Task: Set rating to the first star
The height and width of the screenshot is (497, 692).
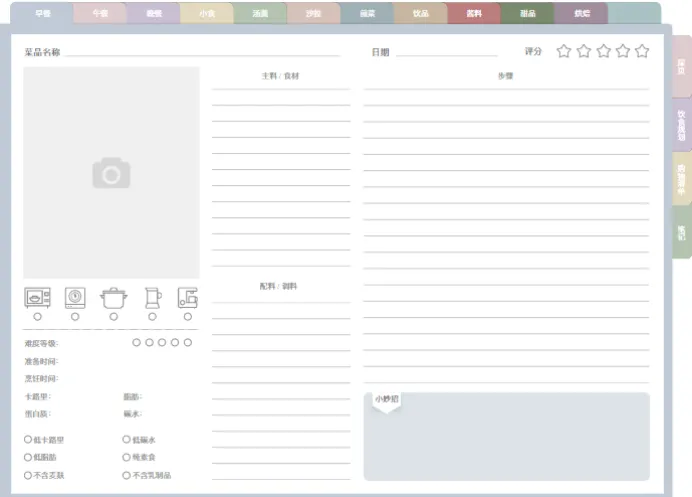Action: tap(564, 51)
